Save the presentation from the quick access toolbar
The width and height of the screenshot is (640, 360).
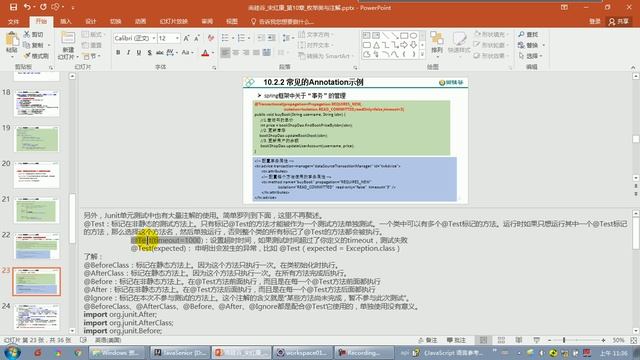[x=13, y=7]
